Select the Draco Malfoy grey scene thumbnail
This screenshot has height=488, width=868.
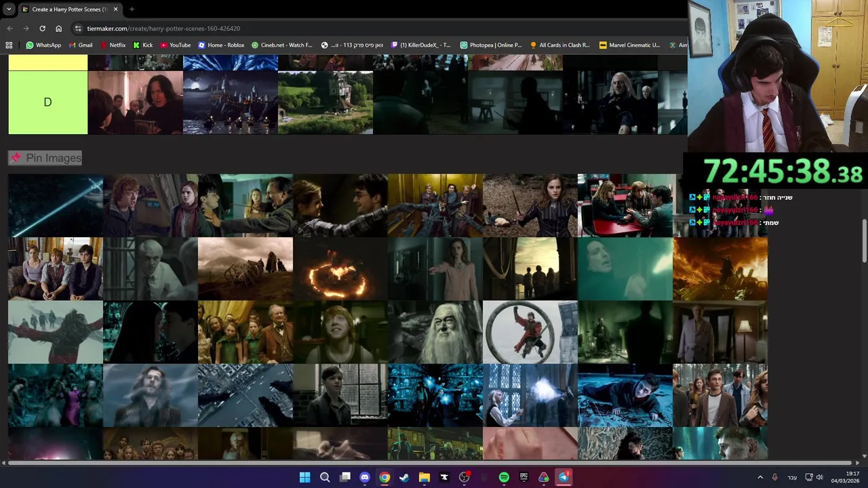(x=151, y=269)
